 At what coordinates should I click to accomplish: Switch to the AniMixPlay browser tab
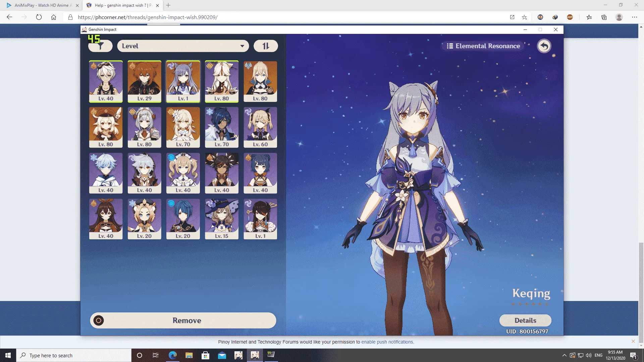coord(42,5)
